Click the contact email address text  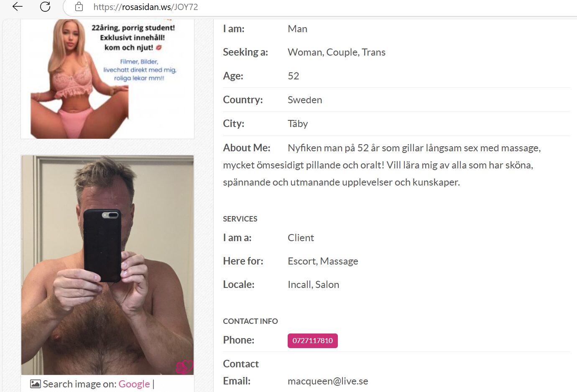[x=328, y=381]
